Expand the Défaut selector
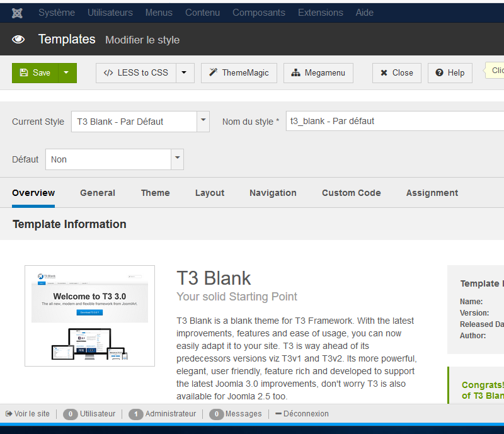The height and width of the screenshot is (434, 504). pyautogui.click(x=177, y=159)
